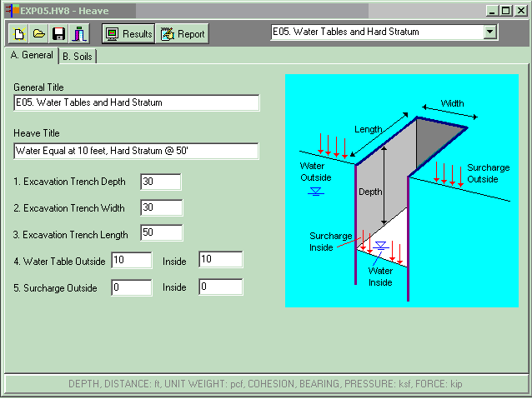532x399 pixels.
Task: Create a new file with toolbar icon
Action: (x=19, y=33)
